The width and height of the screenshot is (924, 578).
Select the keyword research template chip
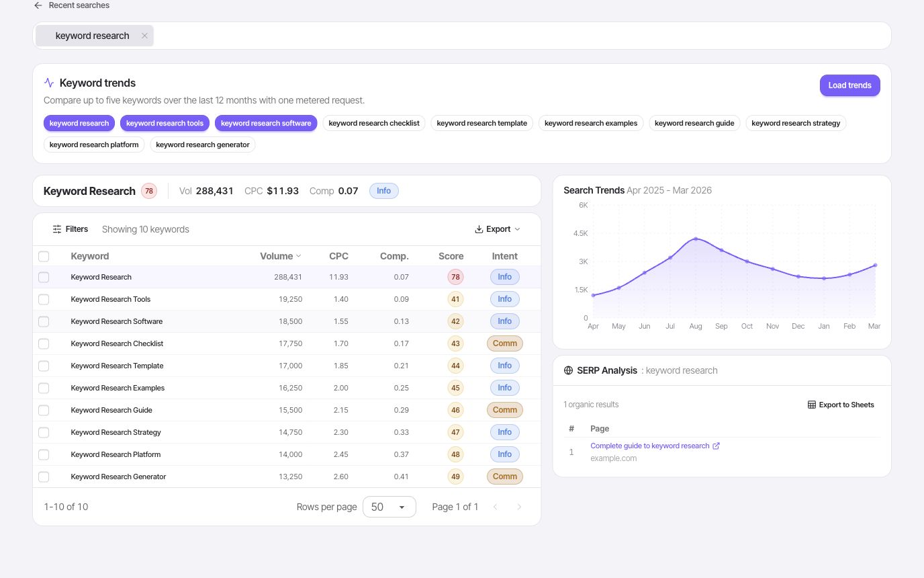(482, 123)
